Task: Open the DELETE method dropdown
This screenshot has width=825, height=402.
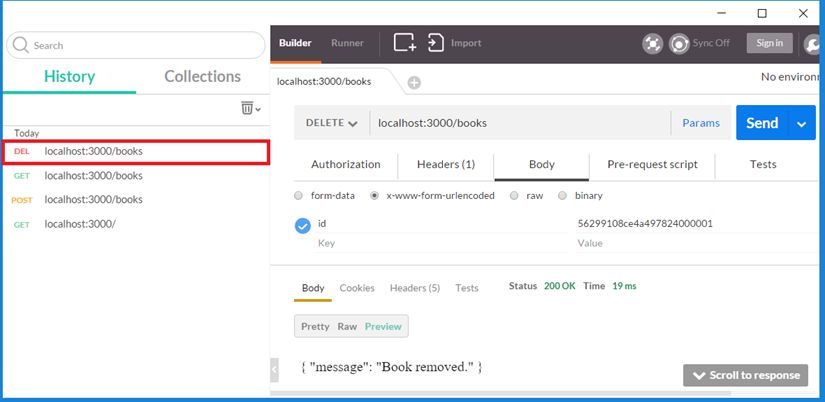Action: click(331, 123)
